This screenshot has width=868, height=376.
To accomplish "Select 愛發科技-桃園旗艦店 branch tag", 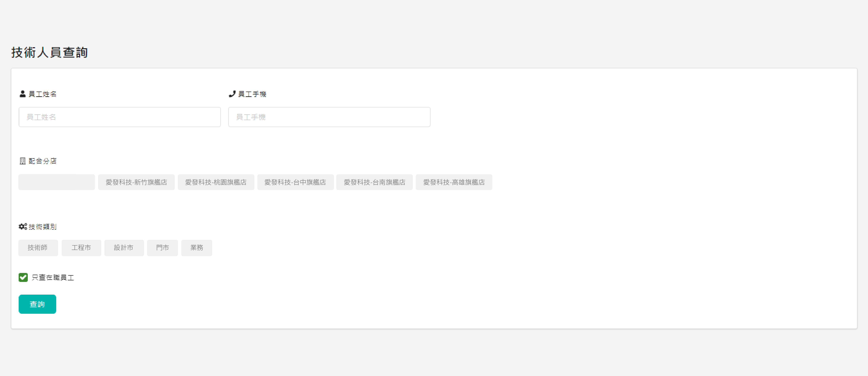I will coord(216,182).
